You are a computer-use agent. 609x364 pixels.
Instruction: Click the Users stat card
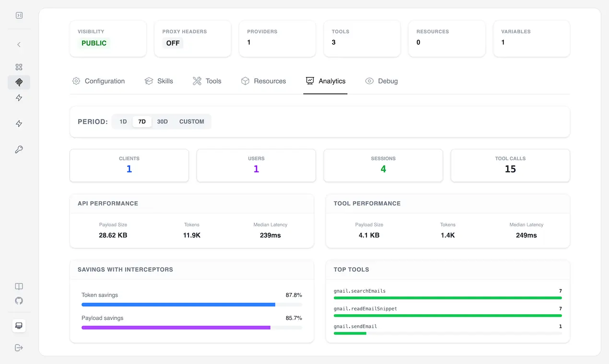(x=256, y=165)
